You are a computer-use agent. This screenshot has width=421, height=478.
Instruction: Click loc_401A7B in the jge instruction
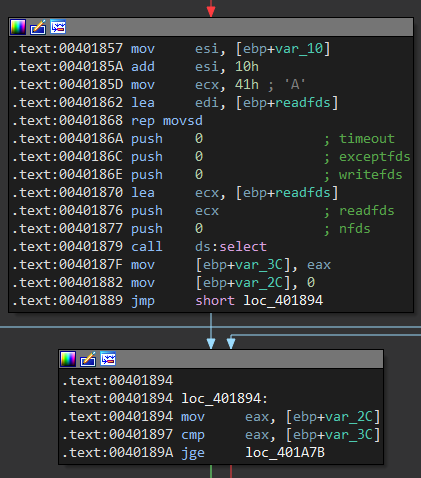[285, 453]
